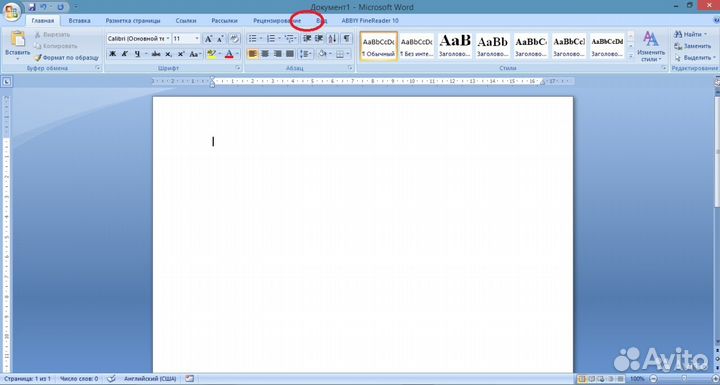The height and width of the screenshot is (385, 720).
Task: Toggle underline Ч formatting
Action: click(137, 54)
